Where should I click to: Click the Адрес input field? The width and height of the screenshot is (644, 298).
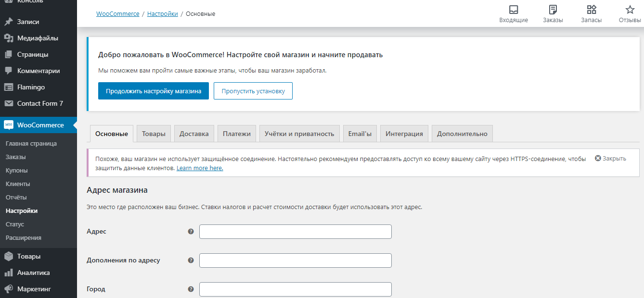point(295,232)
